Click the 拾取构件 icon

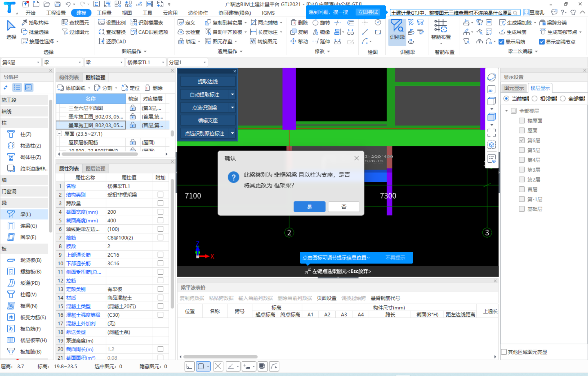[24, 22]
